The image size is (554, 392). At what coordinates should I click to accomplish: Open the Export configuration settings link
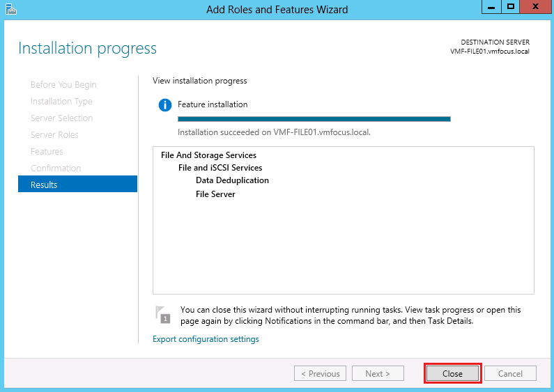pyautogui.click(x=206, y=339)
